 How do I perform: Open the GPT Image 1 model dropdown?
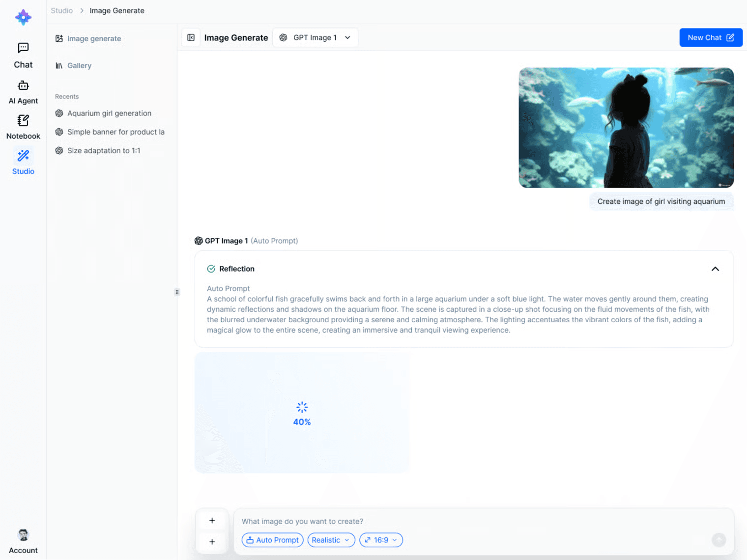coord(315,38)
